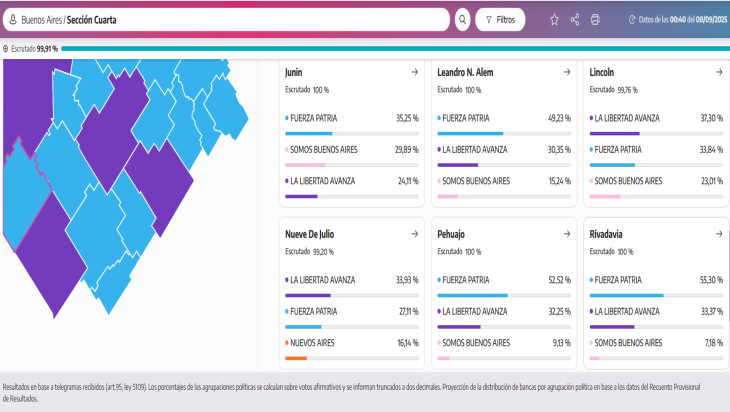Add to favorites with star icon

tap(554, 20)
